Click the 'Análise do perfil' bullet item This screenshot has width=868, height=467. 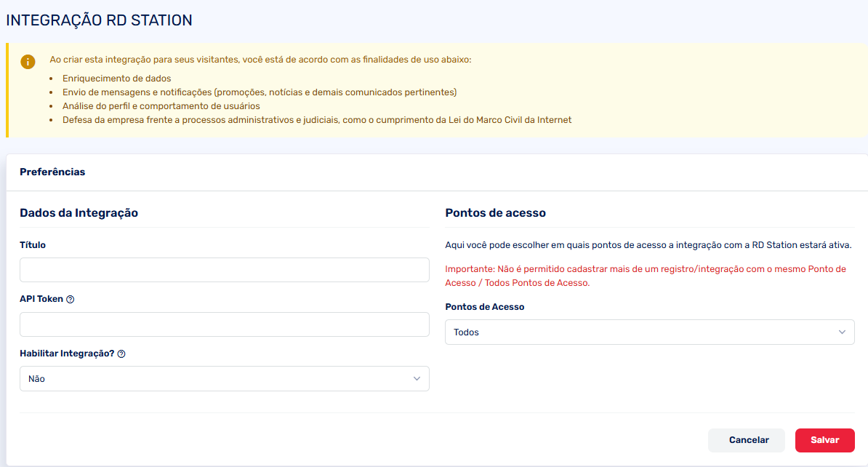coord(161,106)
